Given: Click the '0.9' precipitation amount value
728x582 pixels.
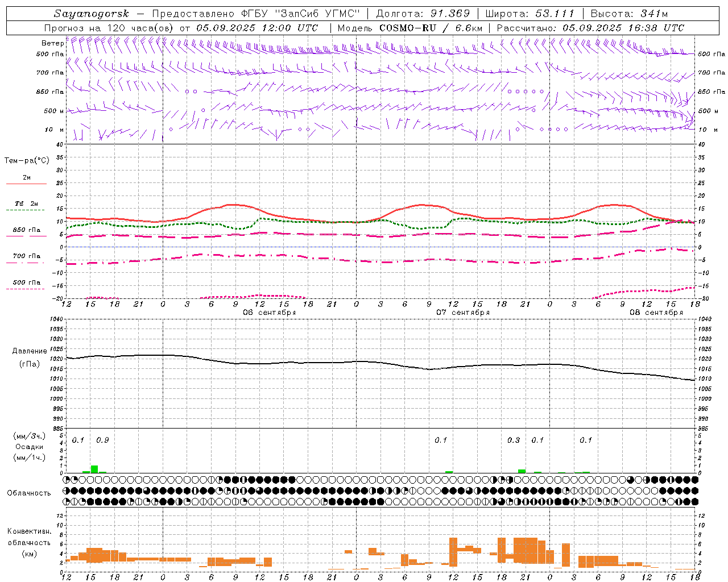Looking at the screenshot, I should click(102, 440).
